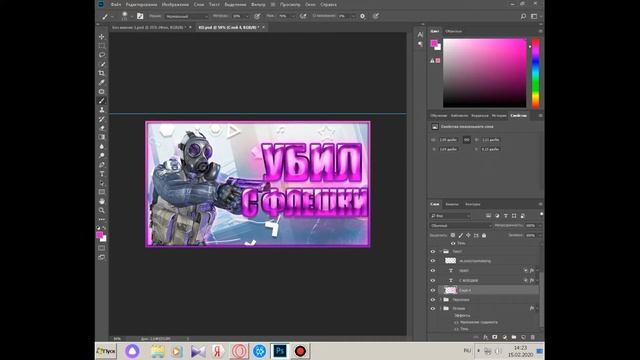Toggle brush settings panel icon in options bar
This screenshot has width=640, height=360.
[x=140, y=16]
